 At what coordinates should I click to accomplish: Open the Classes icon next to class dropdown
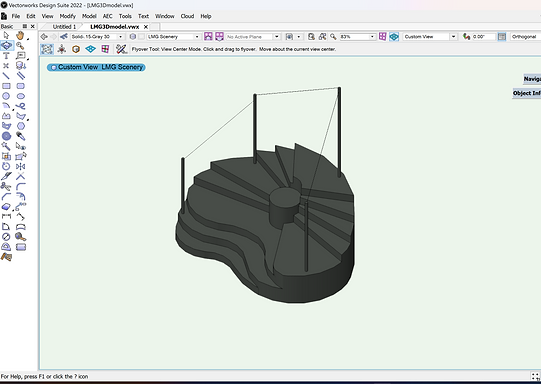point(64,37)
